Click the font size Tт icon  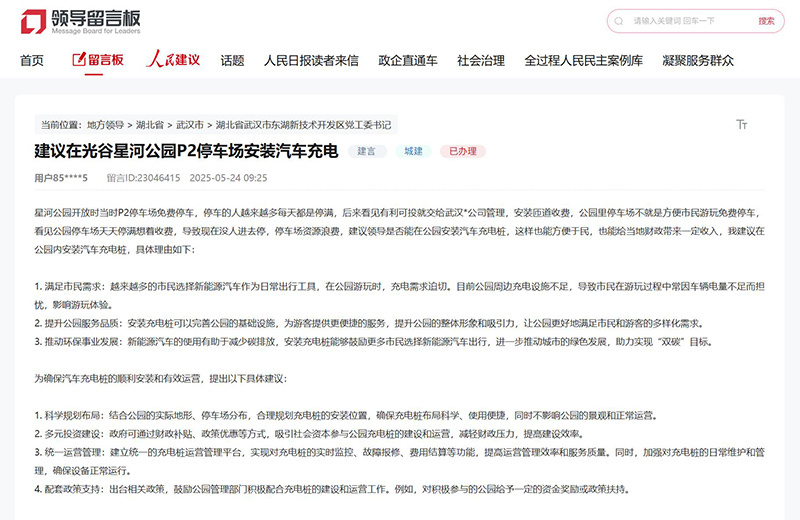point(741,125)
